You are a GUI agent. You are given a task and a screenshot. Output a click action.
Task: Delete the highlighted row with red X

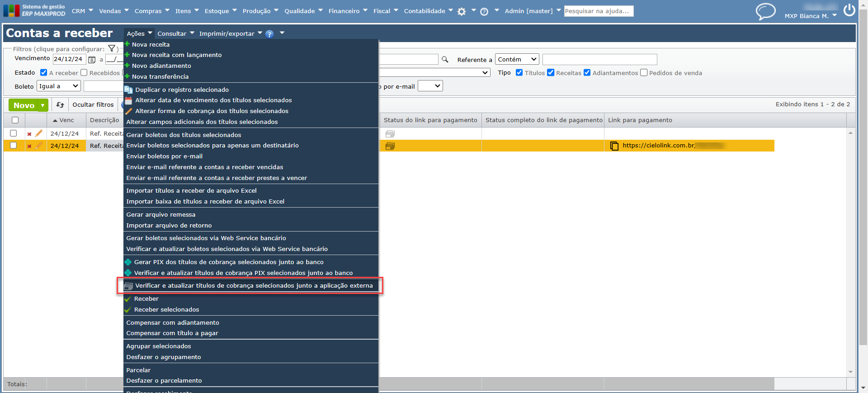coord(29,146)
